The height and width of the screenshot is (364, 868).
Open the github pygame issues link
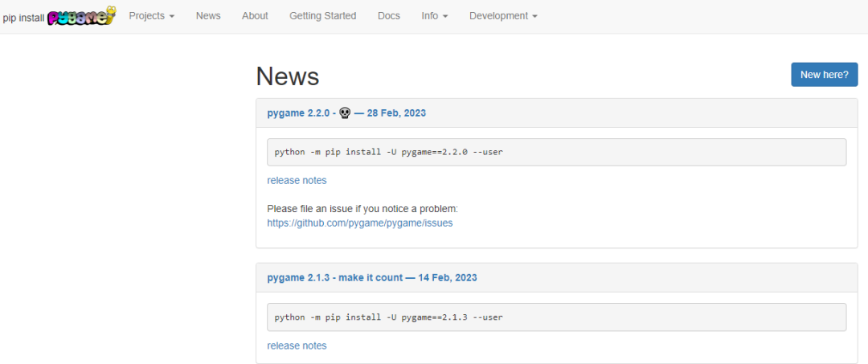click(360, 223)
